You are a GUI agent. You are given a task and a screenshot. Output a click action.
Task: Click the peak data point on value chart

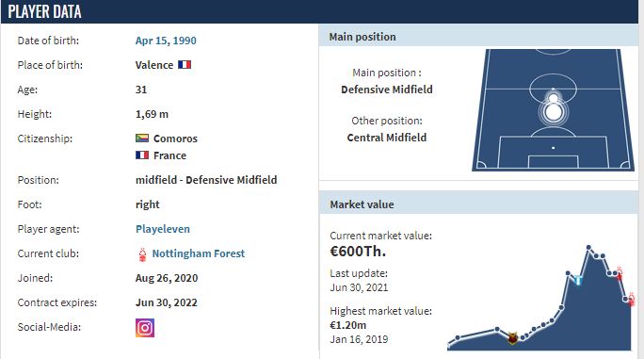[x=588, y=248]
